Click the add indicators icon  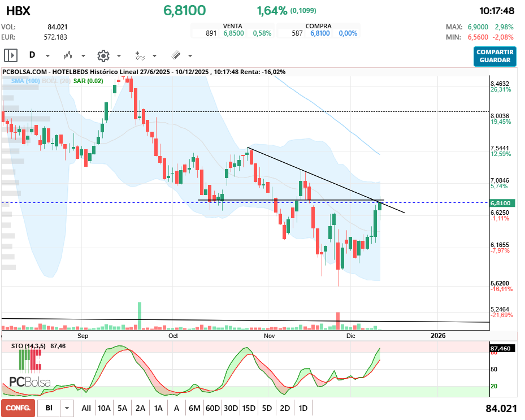pos(140,55)
